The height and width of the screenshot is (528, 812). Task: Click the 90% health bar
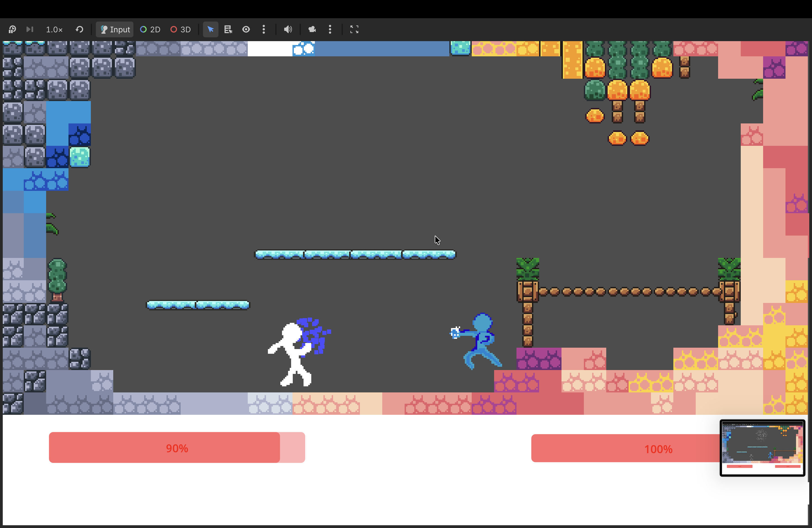(177, 448)
